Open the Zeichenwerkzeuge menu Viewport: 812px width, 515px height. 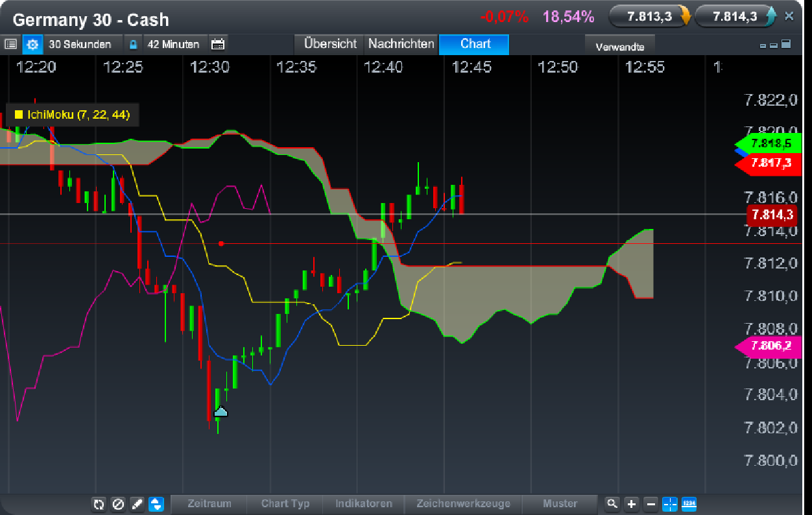464,503
